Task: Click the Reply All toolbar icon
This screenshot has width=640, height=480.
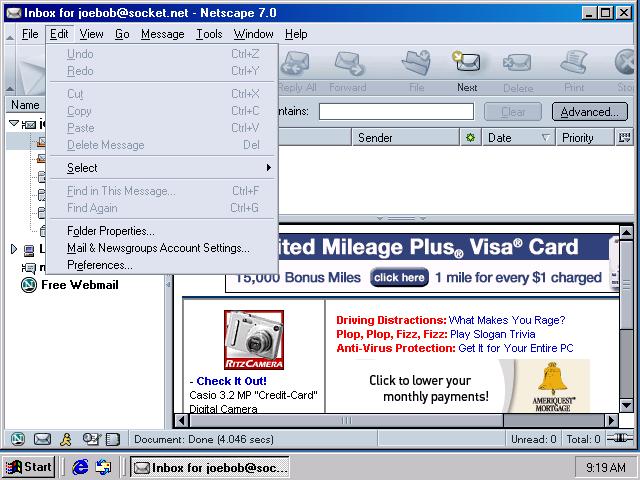Action: tap(295, 63)
